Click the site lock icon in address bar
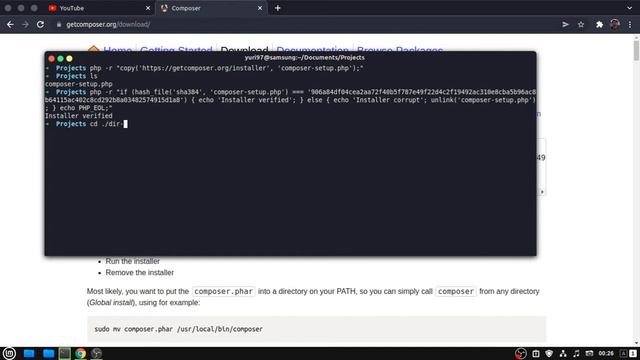The image size is (640, 360). pos(59,24)
